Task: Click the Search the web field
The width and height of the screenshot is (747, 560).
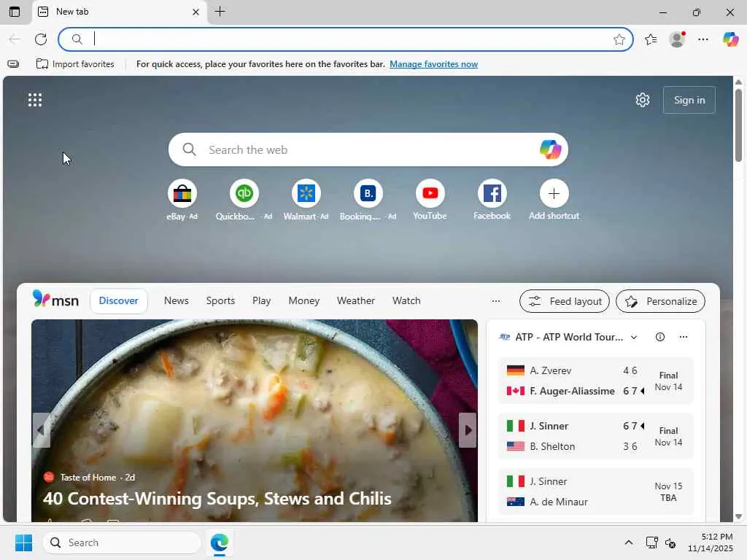Action: pyautogui.click(x=368, y=149)
